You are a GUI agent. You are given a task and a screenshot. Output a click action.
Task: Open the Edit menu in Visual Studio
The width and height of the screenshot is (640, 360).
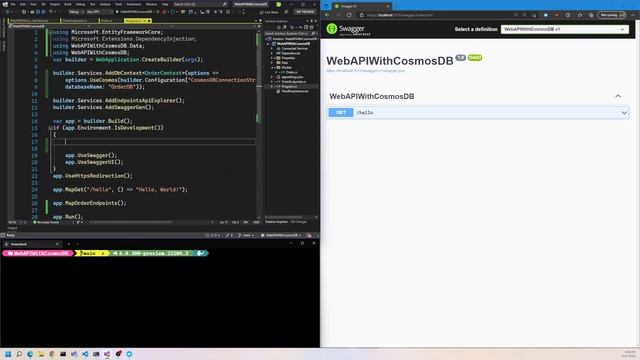[x=22, y=4]
